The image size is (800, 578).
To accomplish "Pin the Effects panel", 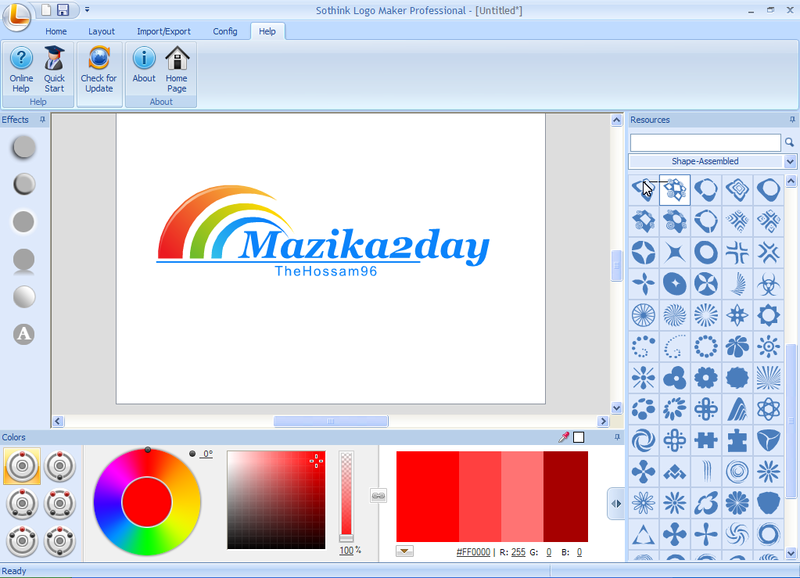I will coord(42,119).
